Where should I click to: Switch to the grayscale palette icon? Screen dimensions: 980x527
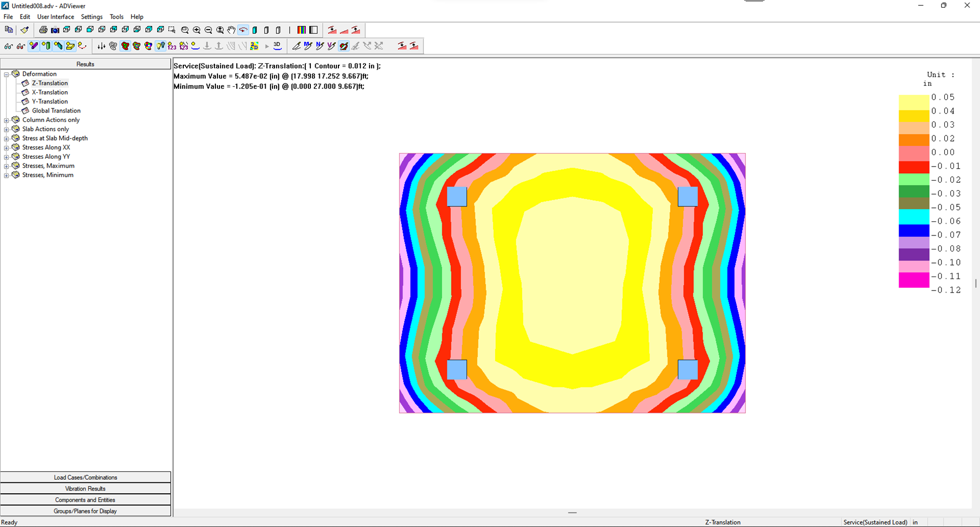(314, 30)
